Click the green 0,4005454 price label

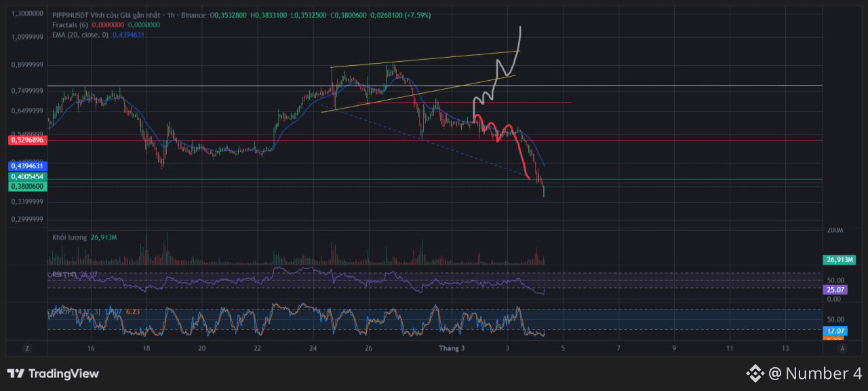click(27, 176)
